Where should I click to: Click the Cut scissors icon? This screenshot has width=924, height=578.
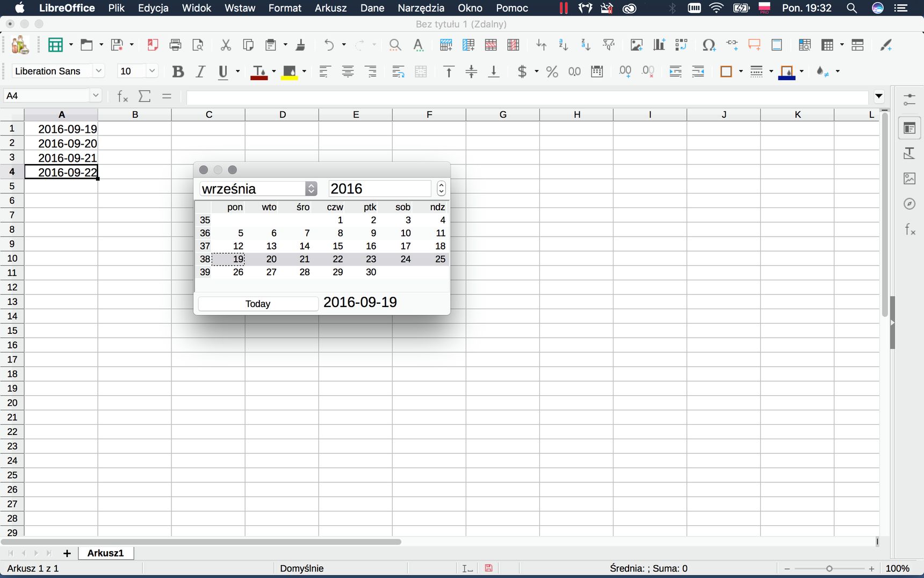click(226, 45)
